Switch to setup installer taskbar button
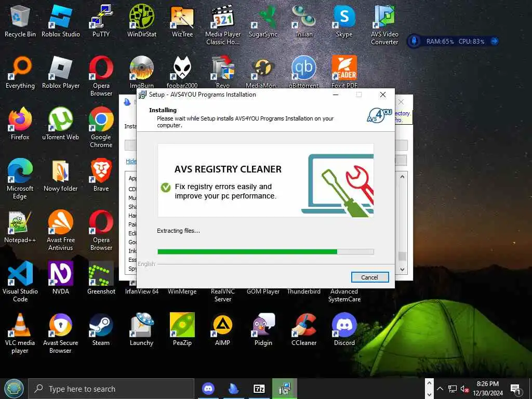The height and width of the screenshot is (399, 532). pos(284,389)
